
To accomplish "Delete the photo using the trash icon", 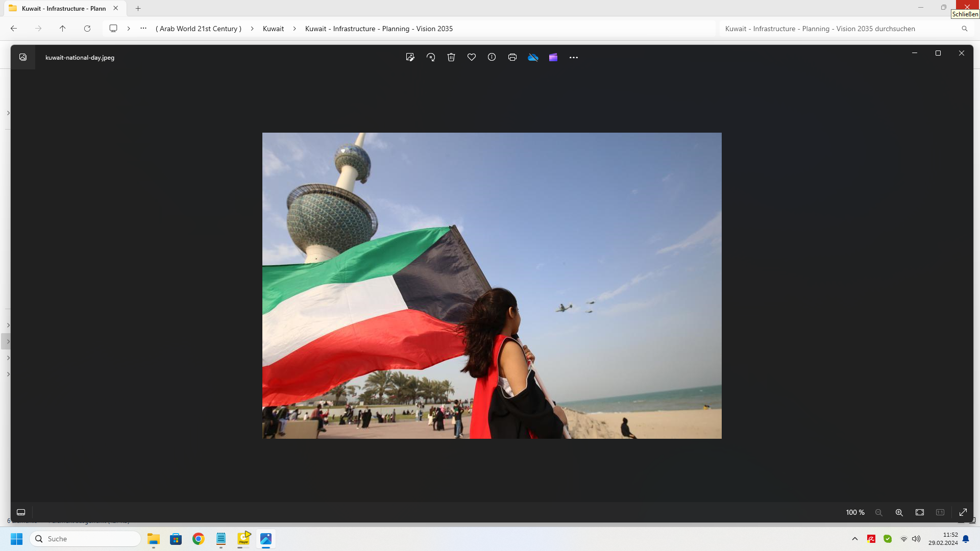I will pyautogui.click(x=451, y=57).
